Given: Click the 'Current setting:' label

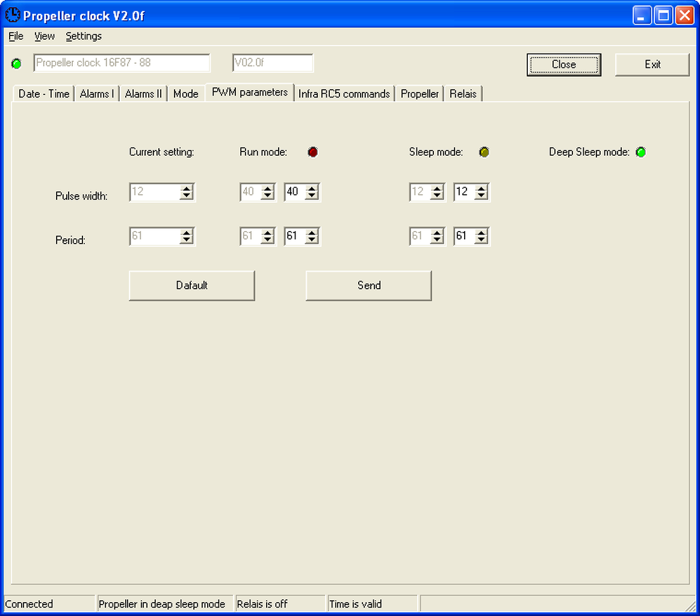Looking at the screenshot, I should (x=161, y=152).
